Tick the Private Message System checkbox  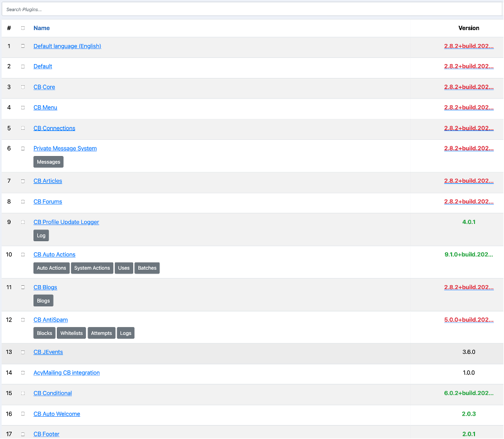tap(23, 148)
